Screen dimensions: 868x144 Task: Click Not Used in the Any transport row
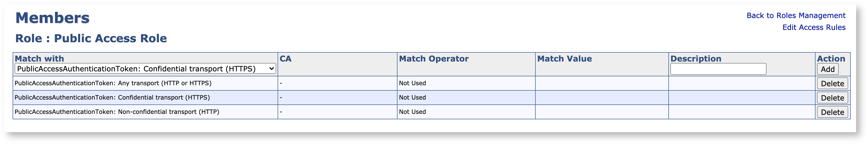coord(412,83)
